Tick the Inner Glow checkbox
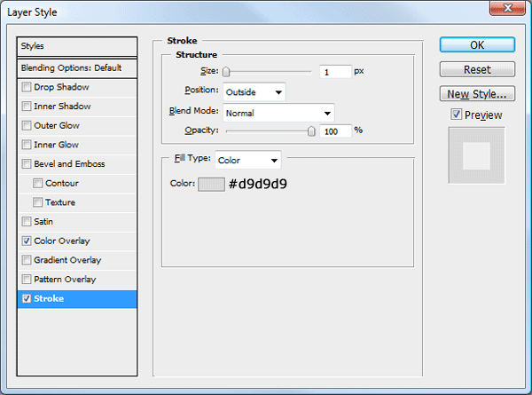The height and width of the screenshot is (395, 532). coord(27,145)
